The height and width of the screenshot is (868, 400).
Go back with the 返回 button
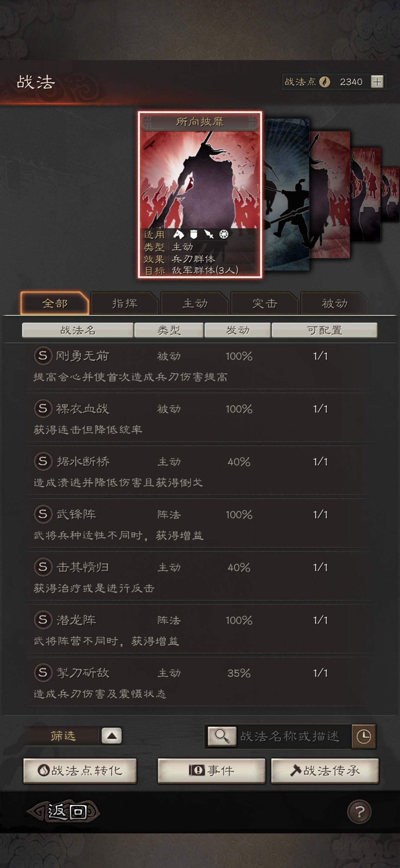click(64, 812)
